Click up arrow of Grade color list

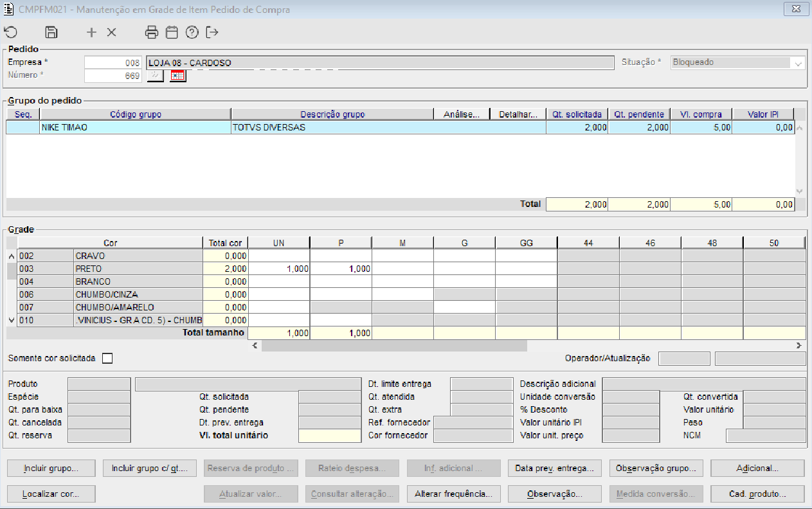tap(11, 256)
